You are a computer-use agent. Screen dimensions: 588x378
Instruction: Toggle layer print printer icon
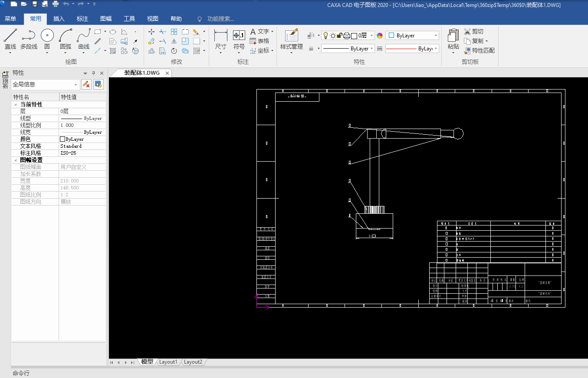coord(346,36)
